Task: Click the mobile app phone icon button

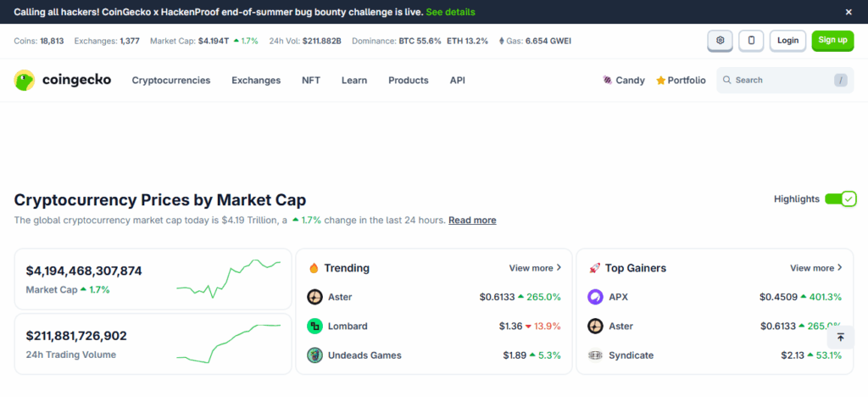Action: tap(751, 41)
